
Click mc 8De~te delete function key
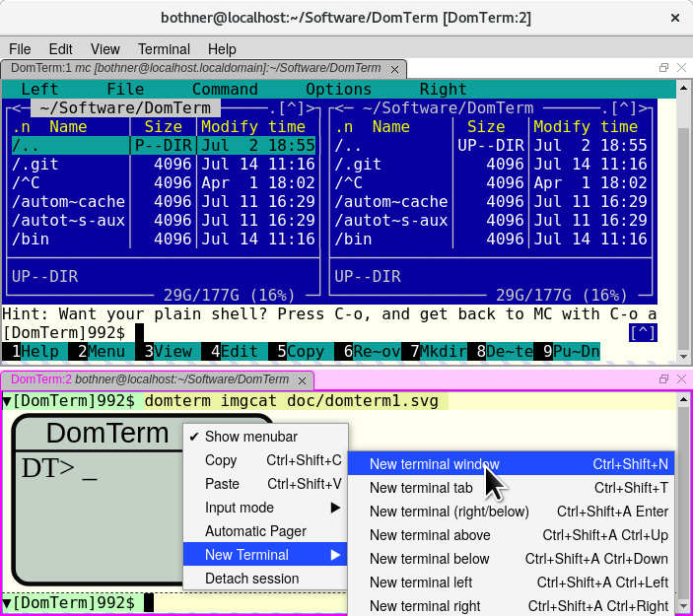501,352
